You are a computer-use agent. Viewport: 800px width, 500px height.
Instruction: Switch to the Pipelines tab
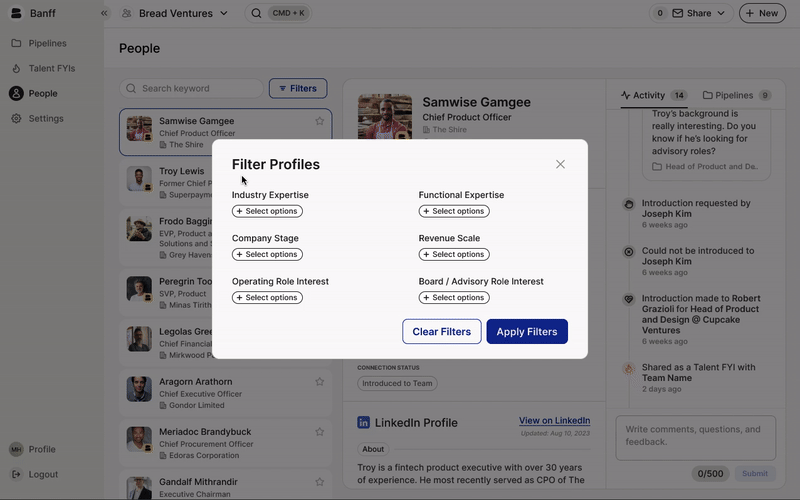pyautogui.click(x=736, y=95)
